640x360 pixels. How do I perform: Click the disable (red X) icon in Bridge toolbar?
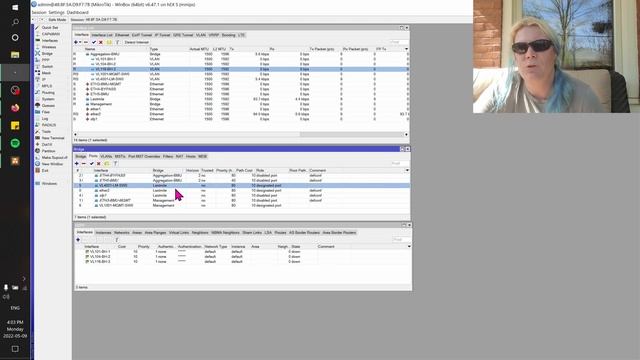99,164
